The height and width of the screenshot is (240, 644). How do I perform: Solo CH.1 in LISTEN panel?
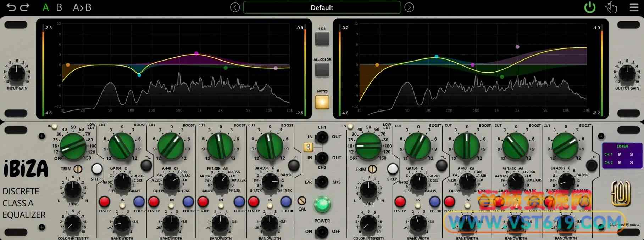631,154
